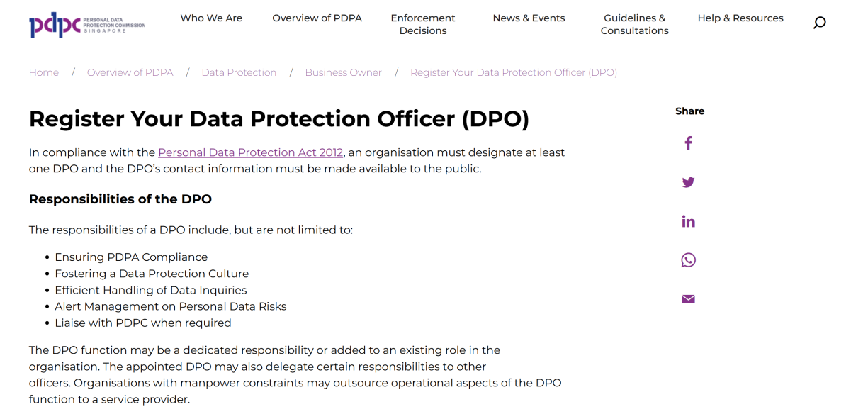868x419 pixels.
Task: Select the Business Owner breadcrumb
Action: coord(343,72)
